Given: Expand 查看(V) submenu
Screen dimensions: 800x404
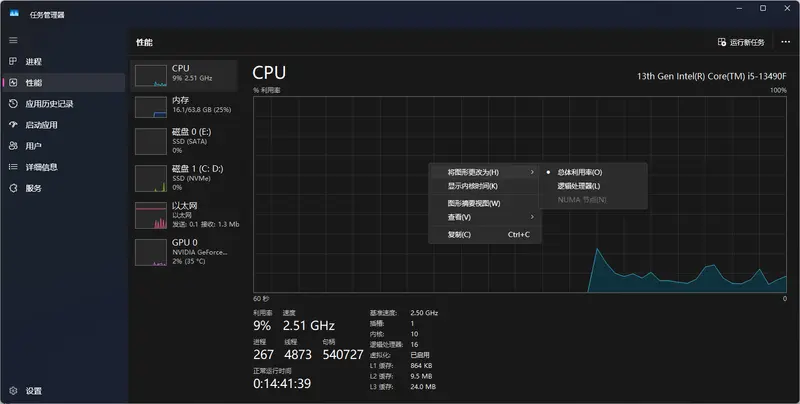Looking at the screenshot, I should pyautogui.click(x=485, y=217).
